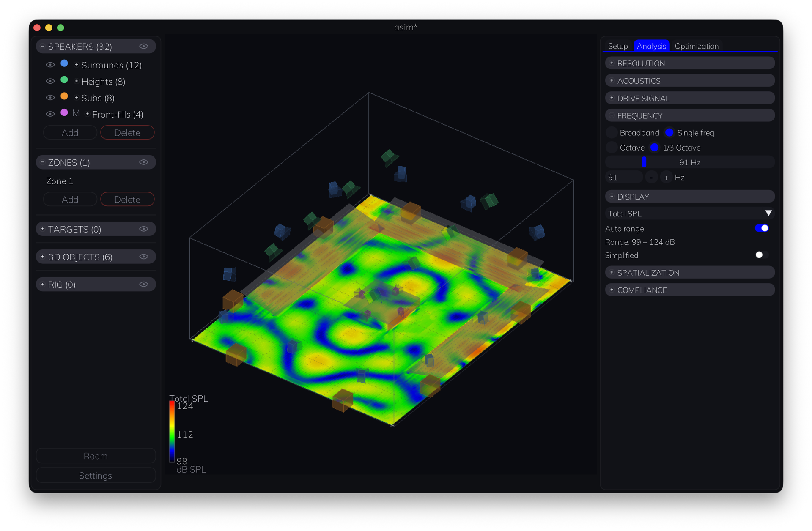Screen dimensions: 812x531
Task: Hide all speakers with SPEAKERS eye icon
Action: 144,47
